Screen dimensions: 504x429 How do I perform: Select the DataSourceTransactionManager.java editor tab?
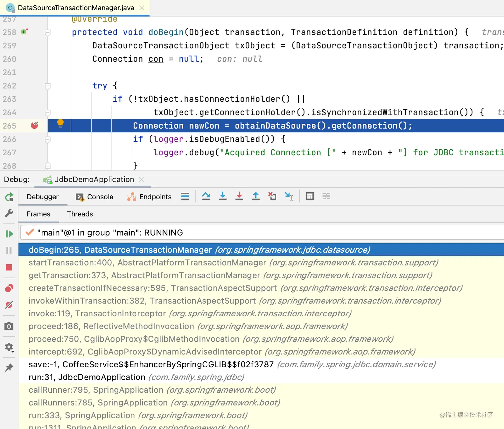click(75, 8)
